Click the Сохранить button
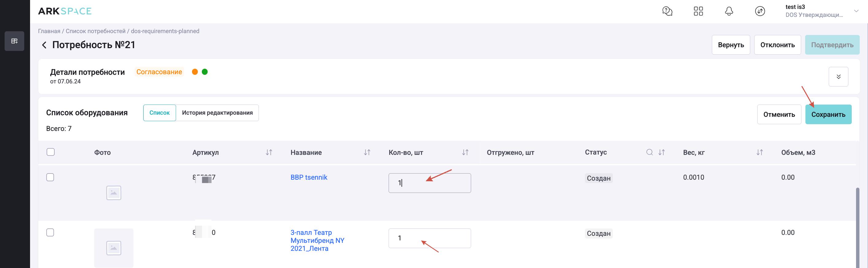 click(828, 114)
